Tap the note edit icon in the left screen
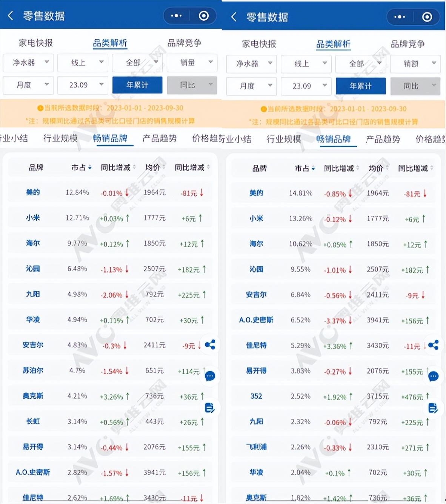Image resolution: width=446 pixels, height=504 pixels. tap(210, 408)
